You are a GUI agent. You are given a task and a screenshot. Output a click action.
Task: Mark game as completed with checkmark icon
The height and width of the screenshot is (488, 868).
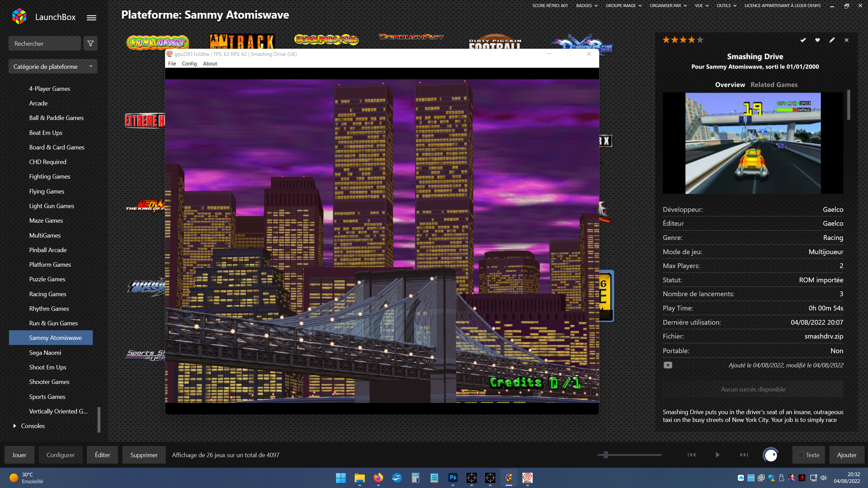click(x=803, y=40)
